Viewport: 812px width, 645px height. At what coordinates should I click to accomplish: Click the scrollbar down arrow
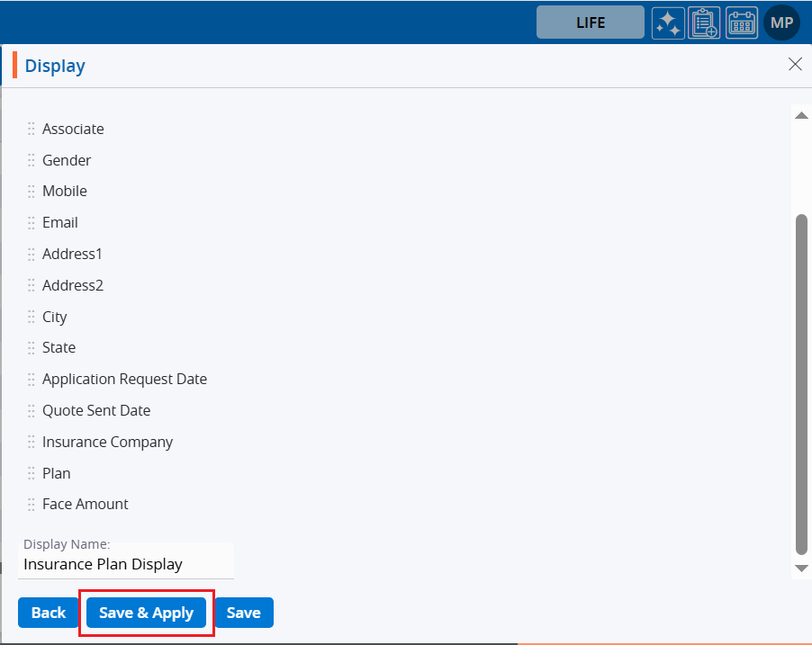tap(801, 568)
